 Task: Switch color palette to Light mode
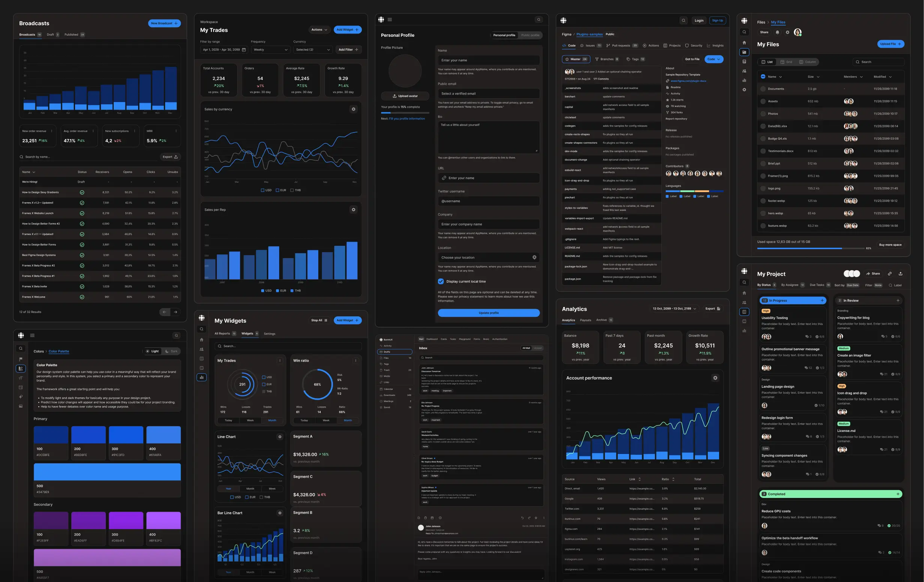click(152, 351)
